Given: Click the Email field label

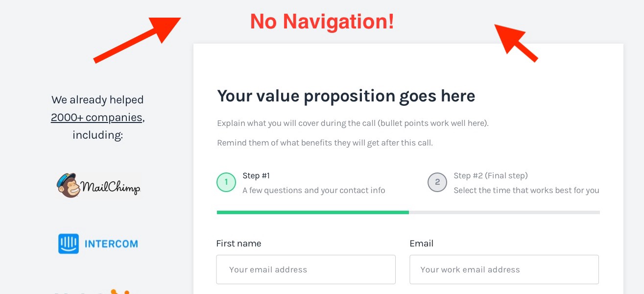Looking at the screenshot, I should point(421,244).
